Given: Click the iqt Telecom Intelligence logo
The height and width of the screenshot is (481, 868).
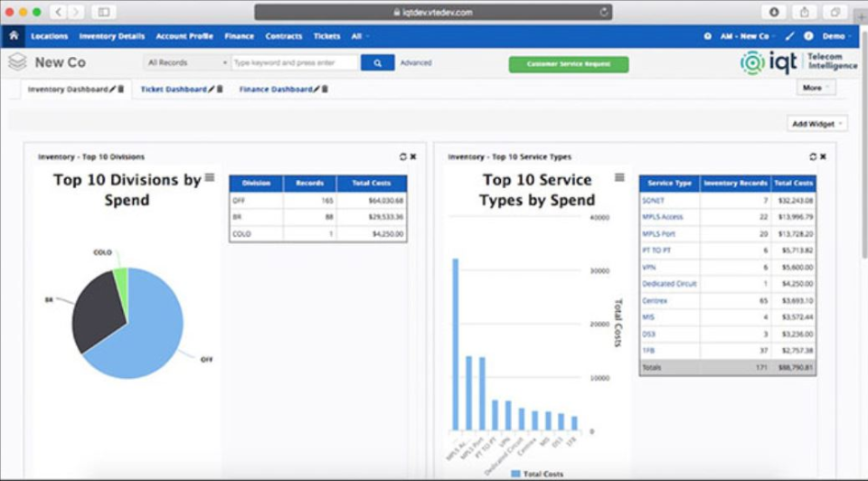Looking at the screenshot, I should (798, 62).
